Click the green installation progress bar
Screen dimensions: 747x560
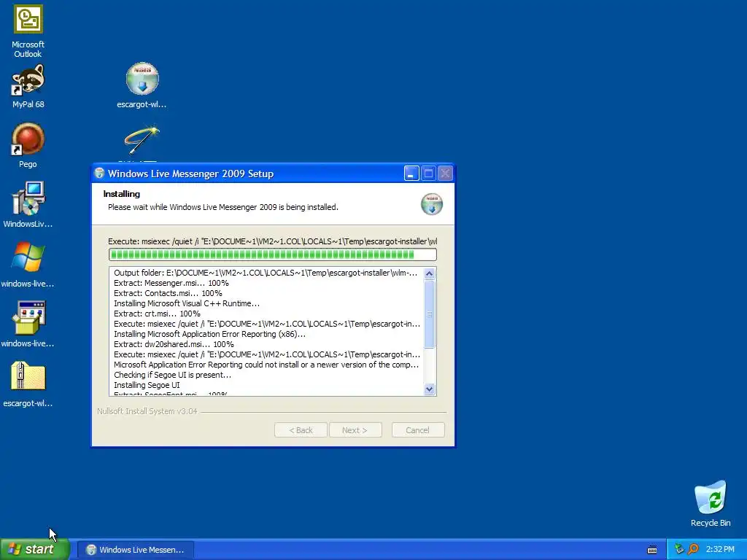(273, 254)
